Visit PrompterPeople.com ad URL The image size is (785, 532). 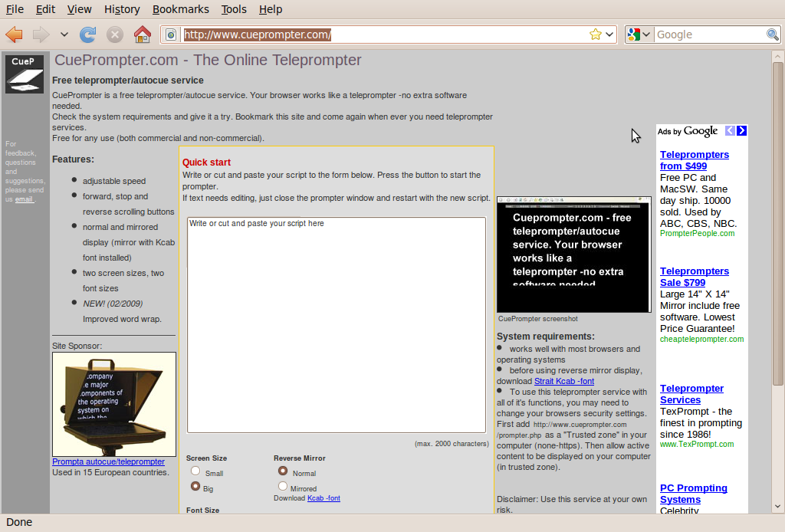pos(698,233)
